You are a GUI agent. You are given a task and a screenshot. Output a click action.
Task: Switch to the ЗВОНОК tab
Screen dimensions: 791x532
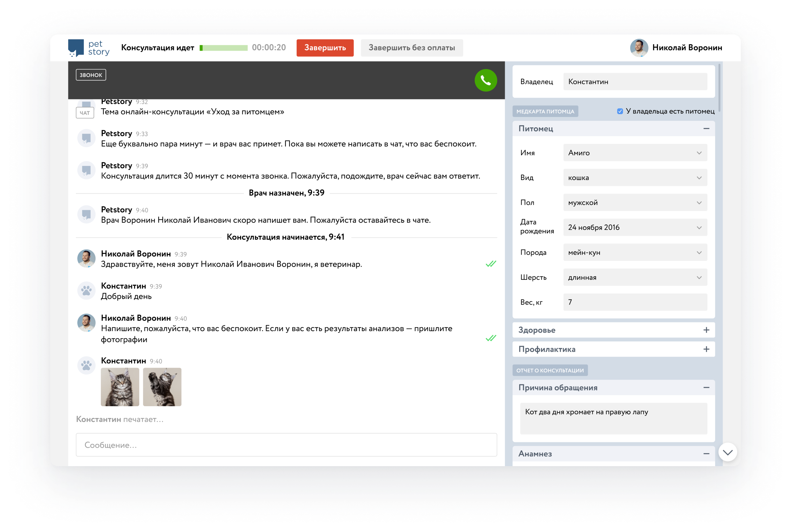pos(91,75)
